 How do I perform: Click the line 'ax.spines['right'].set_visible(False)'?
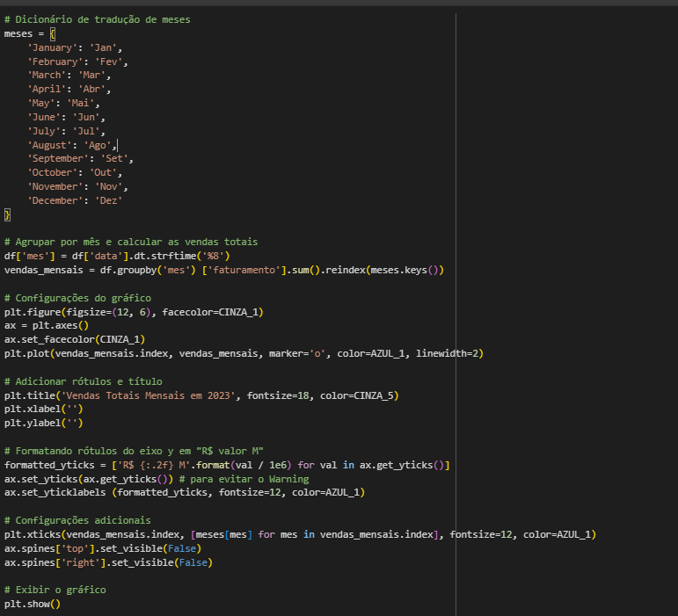pyautogui.click(x=108, y=563)
